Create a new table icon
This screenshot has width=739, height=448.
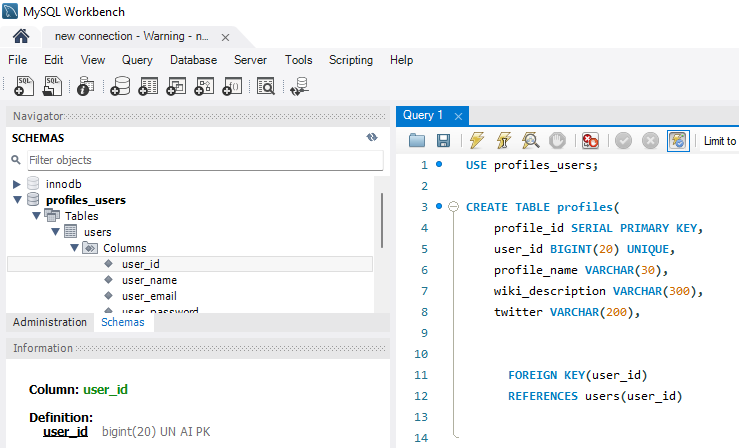(x=148, y=86)
